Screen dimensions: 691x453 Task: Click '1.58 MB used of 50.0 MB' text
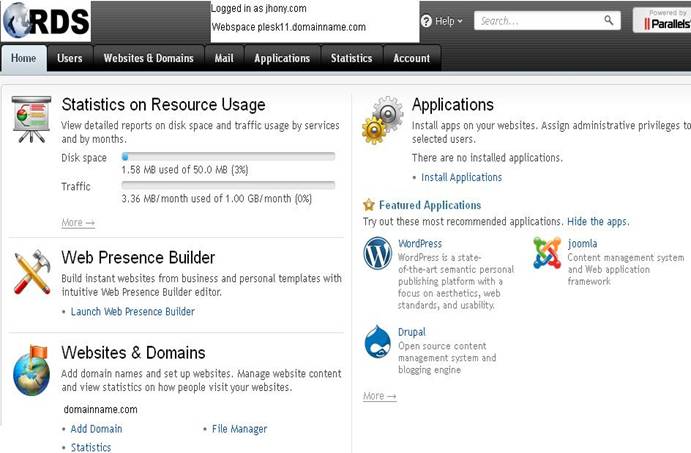point(185,170)
